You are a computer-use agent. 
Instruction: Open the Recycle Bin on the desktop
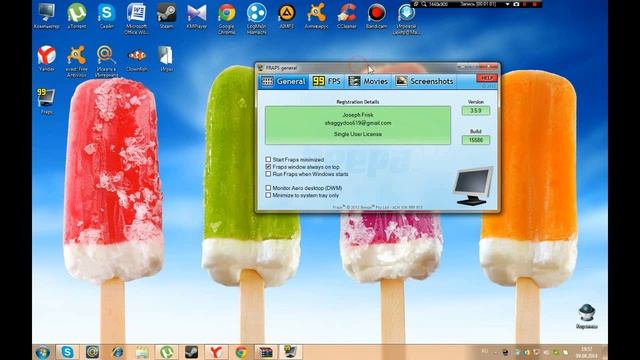point(587,316)
